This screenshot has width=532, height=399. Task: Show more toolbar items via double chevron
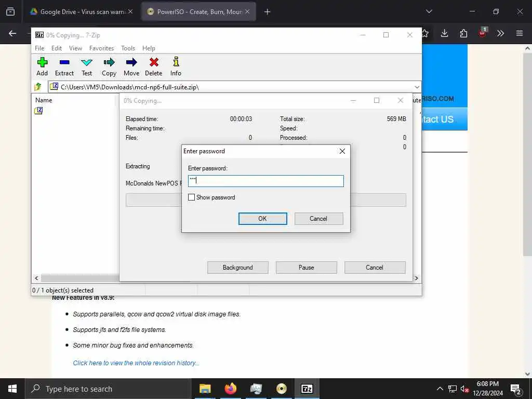pos(500,33)
